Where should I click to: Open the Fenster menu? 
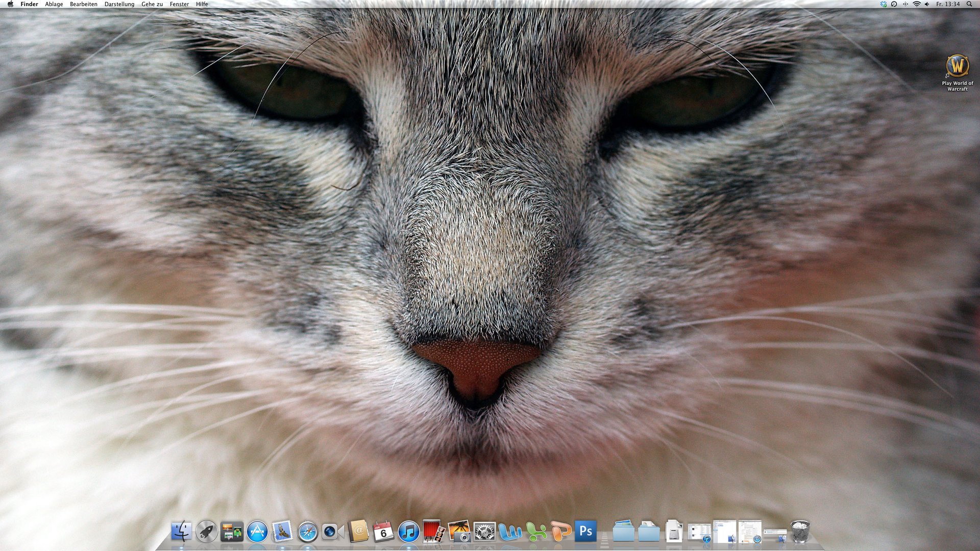tap(179, 4)
